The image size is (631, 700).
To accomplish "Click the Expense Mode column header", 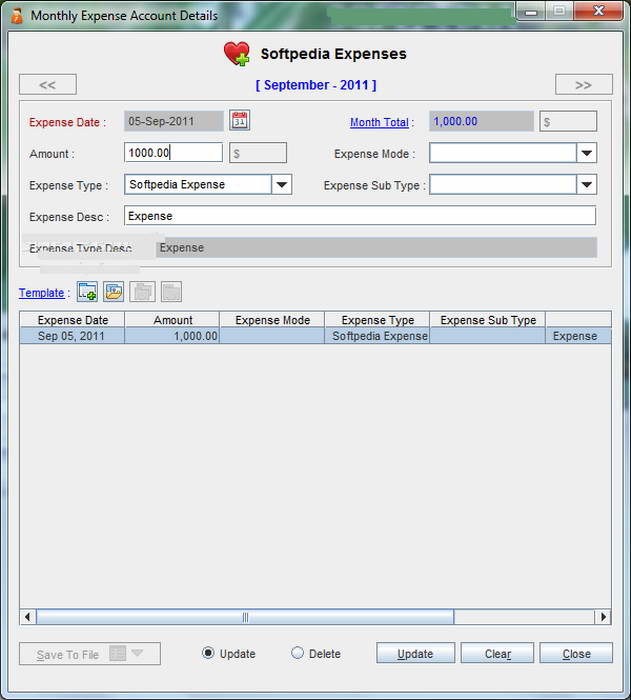I will coord(272,320).
